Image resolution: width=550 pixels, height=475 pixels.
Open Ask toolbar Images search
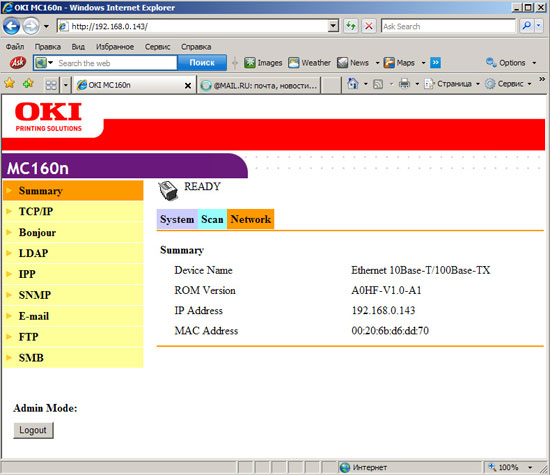point(263,63)
